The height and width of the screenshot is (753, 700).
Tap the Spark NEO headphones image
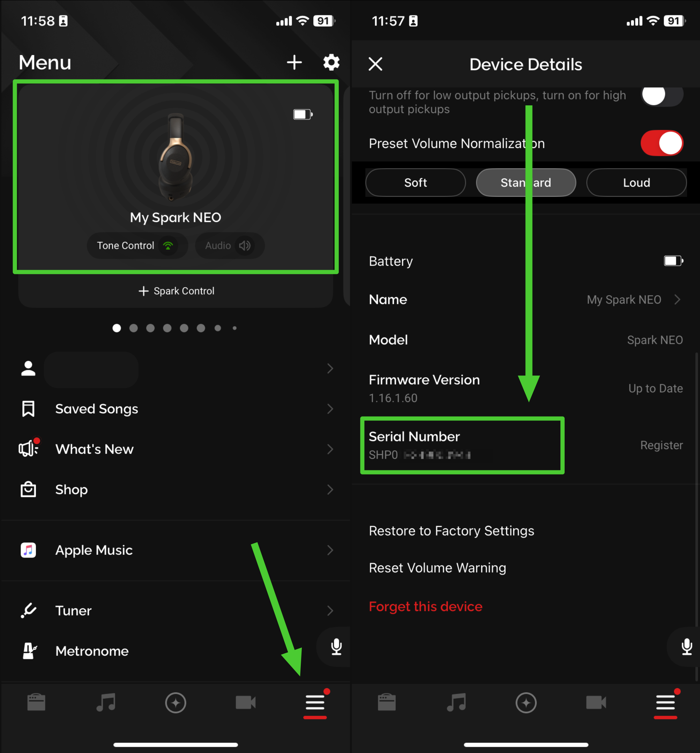click(x=176, y=157)
